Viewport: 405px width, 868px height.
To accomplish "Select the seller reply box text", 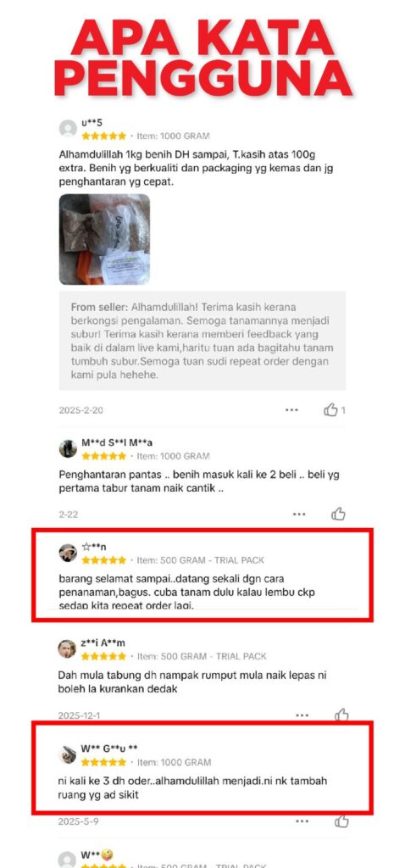I will [202, 341].
